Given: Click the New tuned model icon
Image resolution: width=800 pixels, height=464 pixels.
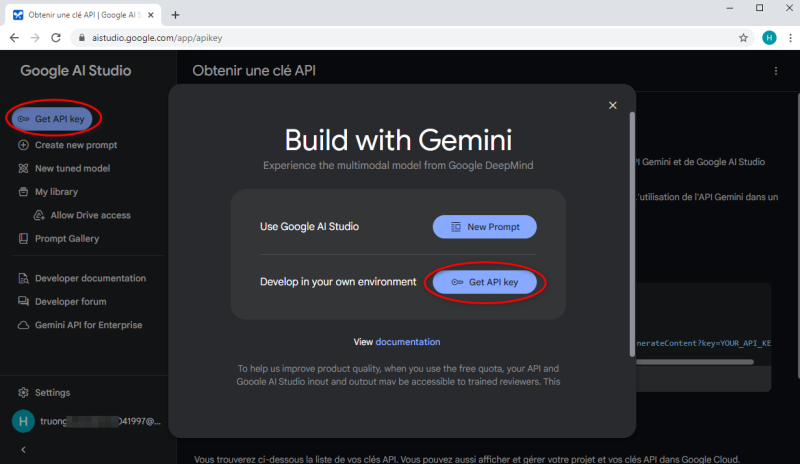Looking at the screenshot, I should (x=23, y=168).
